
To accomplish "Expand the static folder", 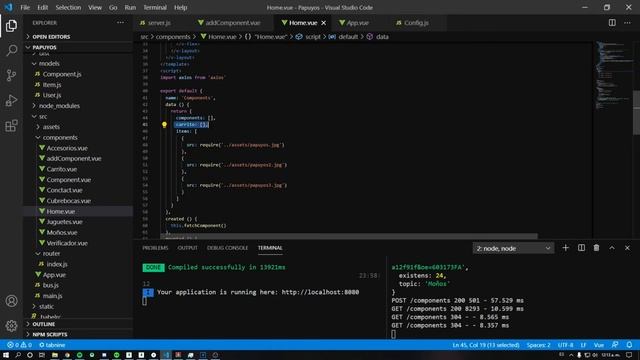I will click(46, 306).
